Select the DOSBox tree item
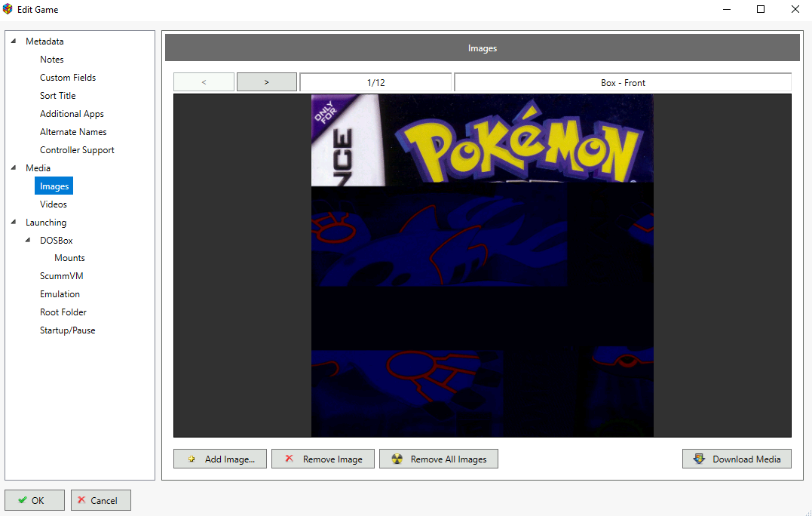 click(x=57, y=241)
